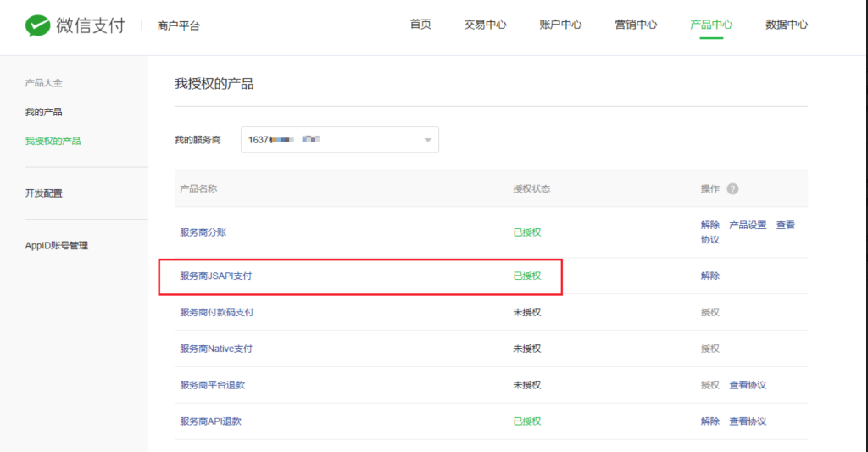The height and width of the screenshot is (452, 868).
Task: Open AppID账号管理 in the sidebar
Action: 56,246
